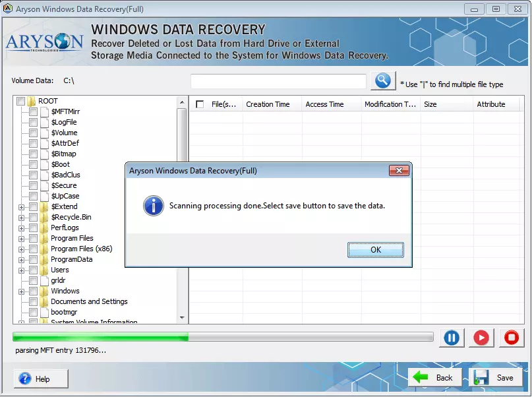Expand the $Extend tree node
The image size is (532, 397).
click(23, 206)
